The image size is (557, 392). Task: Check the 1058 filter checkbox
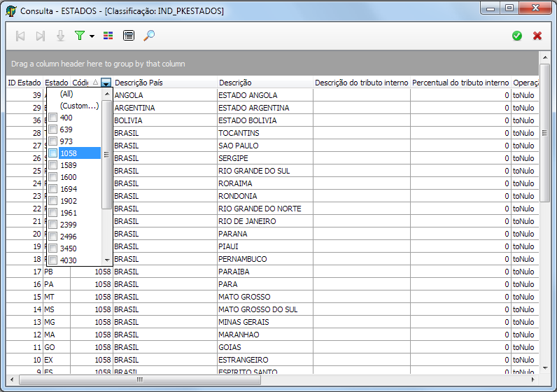click(52, 153)
